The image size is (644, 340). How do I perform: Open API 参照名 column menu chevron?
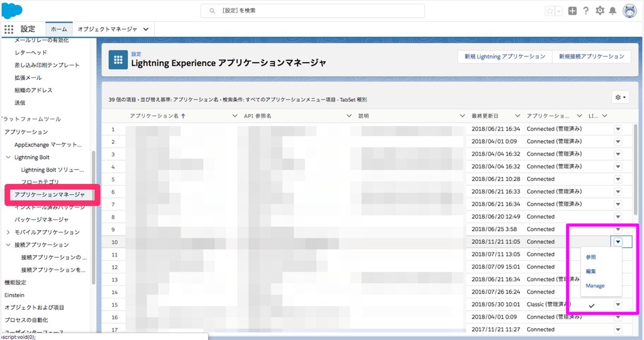coord(348,116)
